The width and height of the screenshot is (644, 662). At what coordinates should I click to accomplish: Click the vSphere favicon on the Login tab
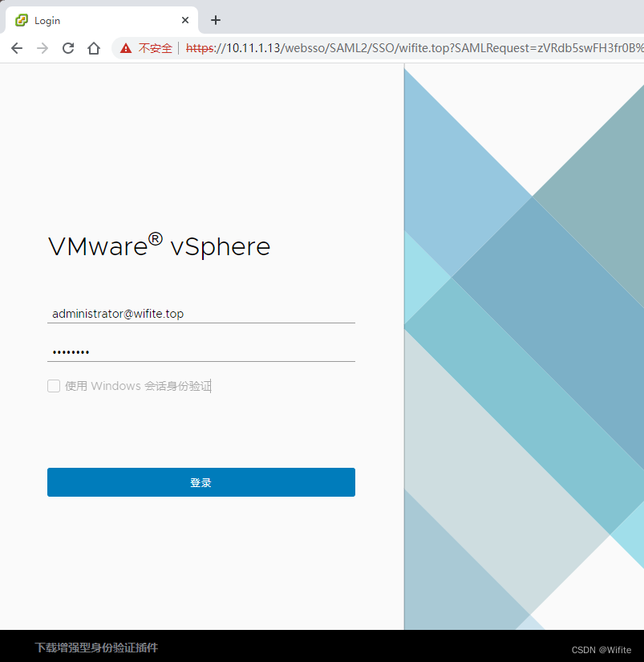pyautogui.click(x=22, y=20)
